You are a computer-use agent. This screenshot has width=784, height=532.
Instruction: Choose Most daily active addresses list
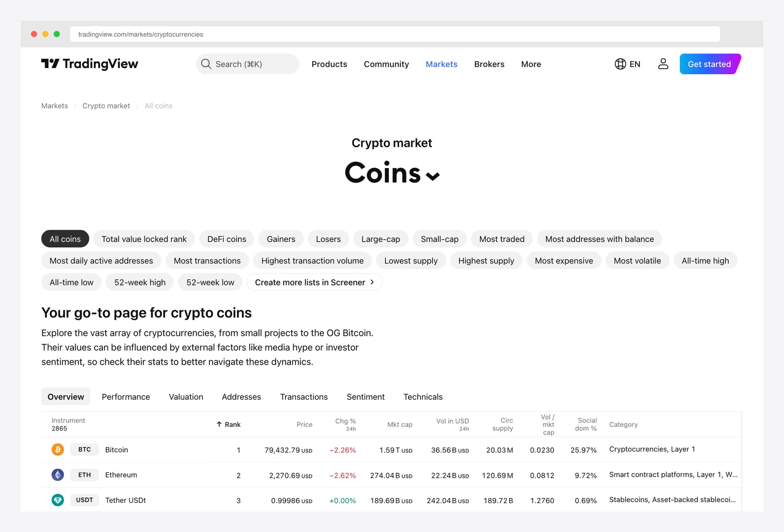101,261
